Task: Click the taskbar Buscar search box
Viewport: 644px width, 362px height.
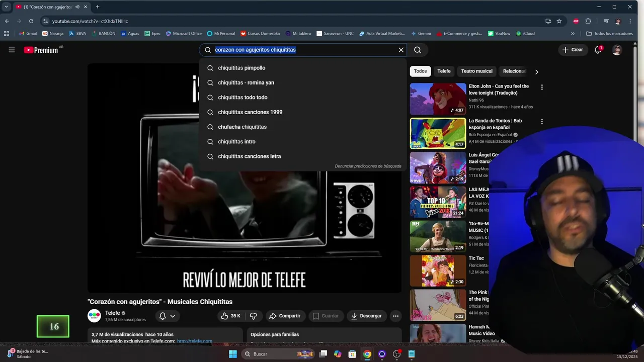Action: [x=279, y=354]
